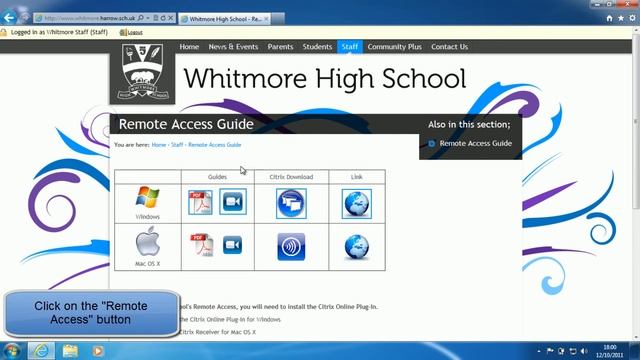Click the Staff breadcrumb link
Screen dimensions: 640x360
(177, 145)
